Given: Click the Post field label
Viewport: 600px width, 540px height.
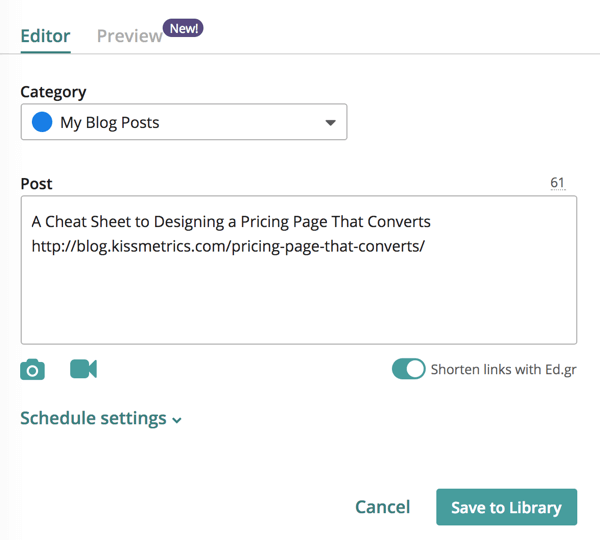Looking at the screenshot, I should tap(36, 184).
